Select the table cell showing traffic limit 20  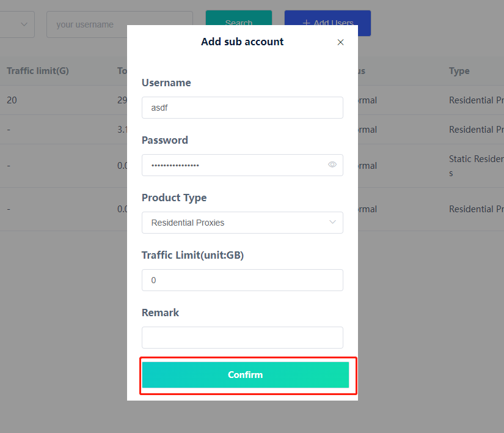point(12,100)
